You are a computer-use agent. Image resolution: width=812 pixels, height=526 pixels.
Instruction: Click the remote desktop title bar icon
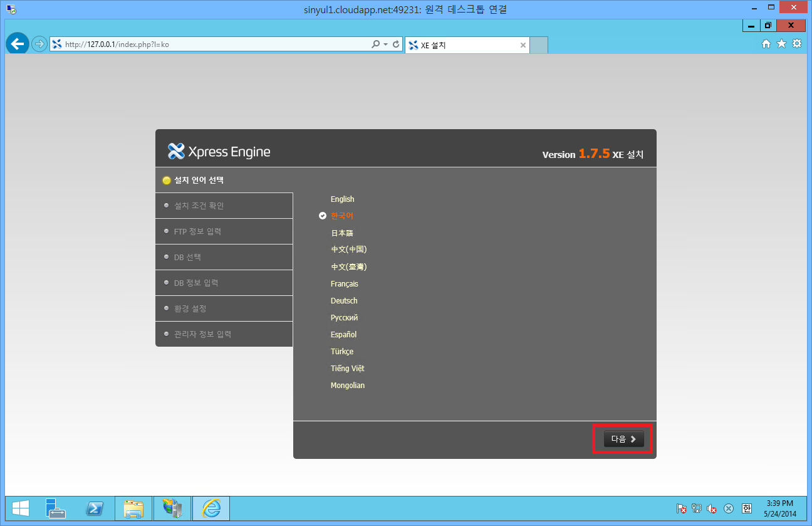[x=11, y=9]
